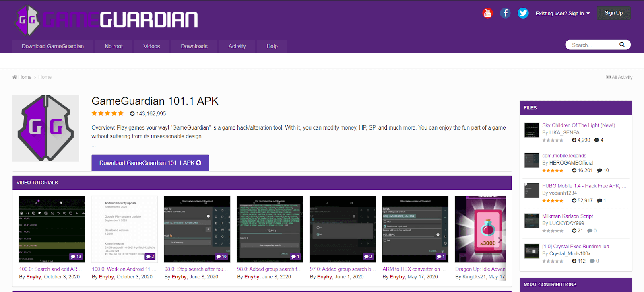Viewport: 644px width, 292px height.
Task: Click the five-star rating under GameGuardian 101.1 APK
Action: (x=107, y=113)
